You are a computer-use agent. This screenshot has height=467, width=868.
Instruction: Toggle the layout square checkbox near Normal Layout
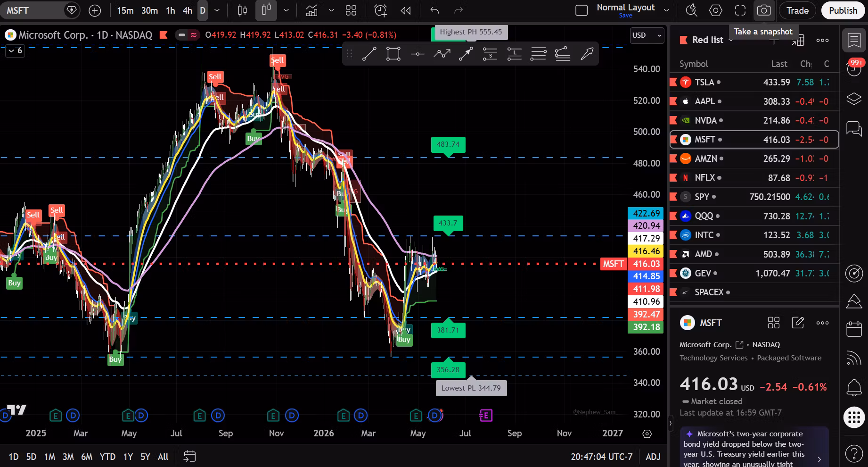[x=581, y=10]
